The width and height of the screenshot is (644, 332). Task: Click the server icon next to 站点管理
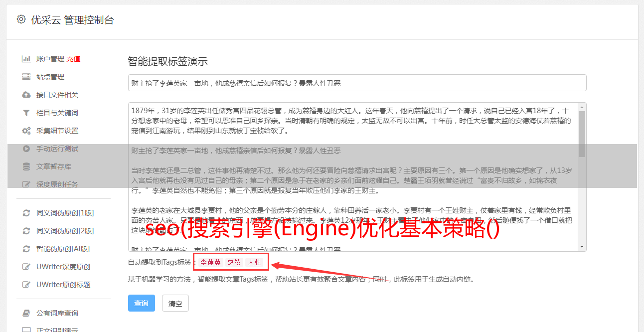point(26,77)
